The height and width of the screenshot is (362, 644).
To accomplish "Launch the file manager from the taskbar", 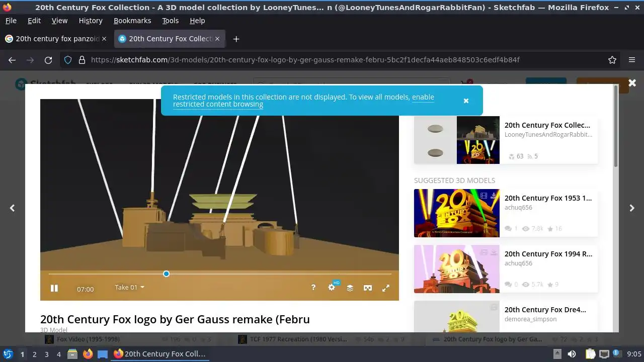I will 72,354.
